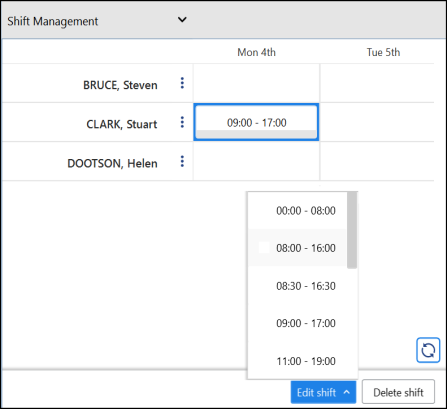Viewport: 447px width, 409px height.
Task: Select Stuart Clark's Tue 5th cell
Action: click(377, 122)
